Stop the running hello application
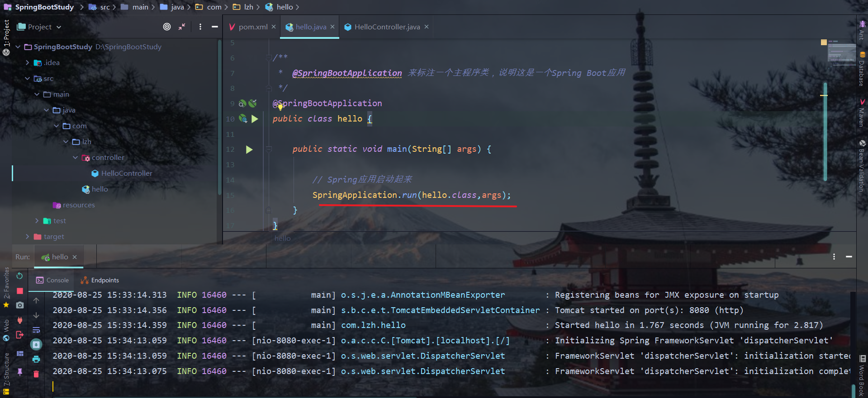The image size is (868, 398). click(x=19, y=291)
